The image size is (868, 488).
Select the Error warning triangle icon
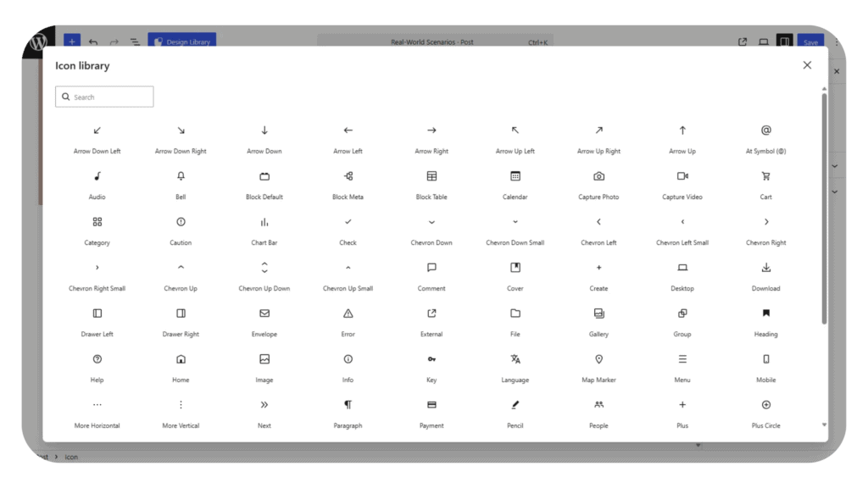click(348, 313)
